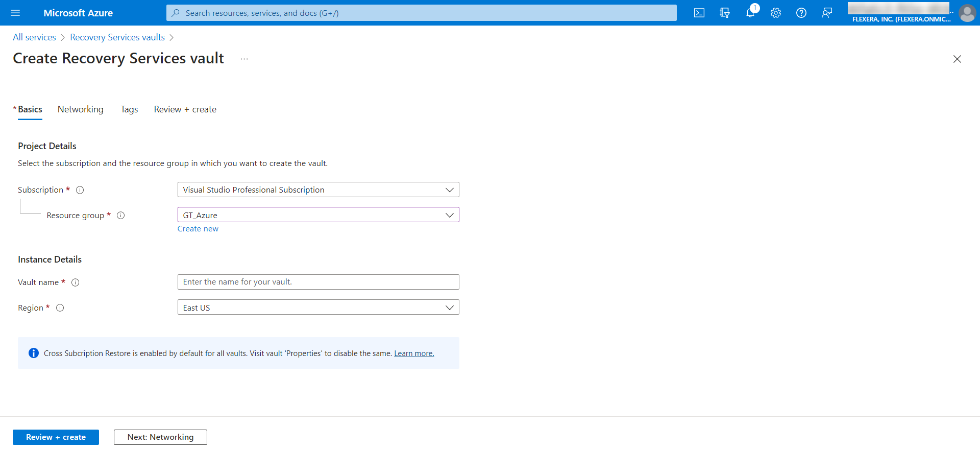
Task: Open the Resource group dropdown showing GT_Azure
Action: coord(318,215)
